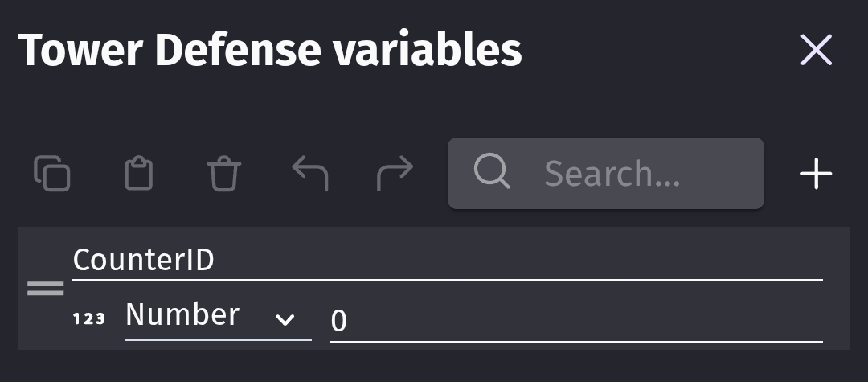Close the Tower Defense variables dialog
Image resolution: width=868 pixels, height=382 pixels.
click(816, 51)
